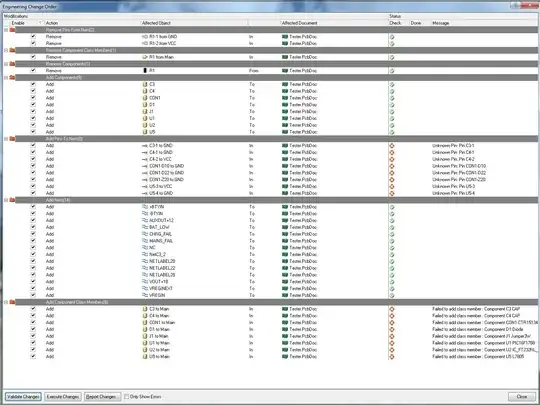
Task: Disable the Add U5-4 to GND change
Action: tap(33, 193)
